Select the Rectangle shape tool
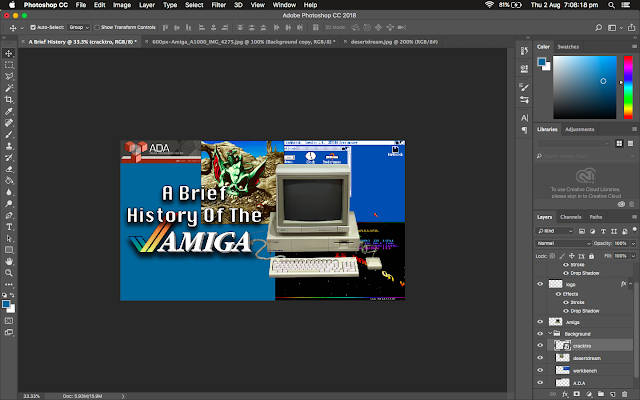This screenshot has height=400, width=640. (9, 250)
